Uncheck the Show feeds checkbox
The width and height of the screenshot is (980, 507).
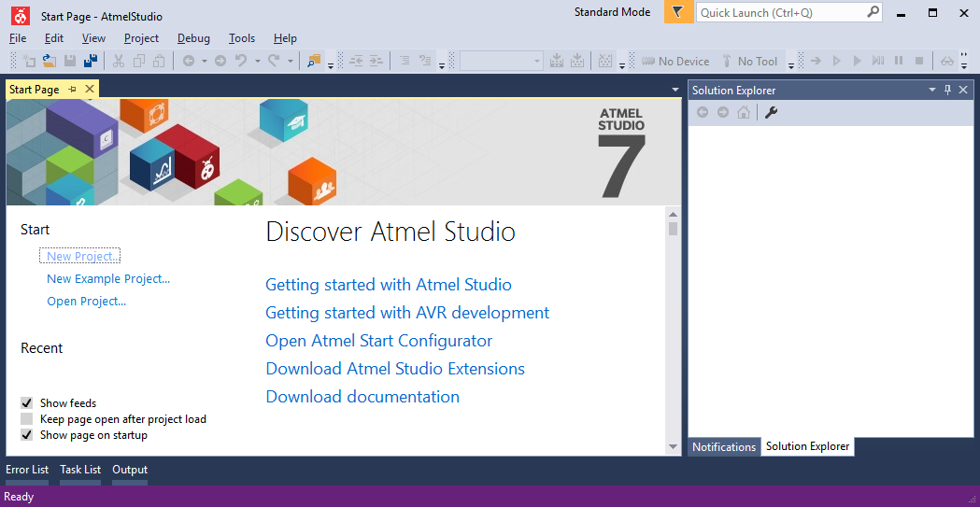(x=27, y=403)
